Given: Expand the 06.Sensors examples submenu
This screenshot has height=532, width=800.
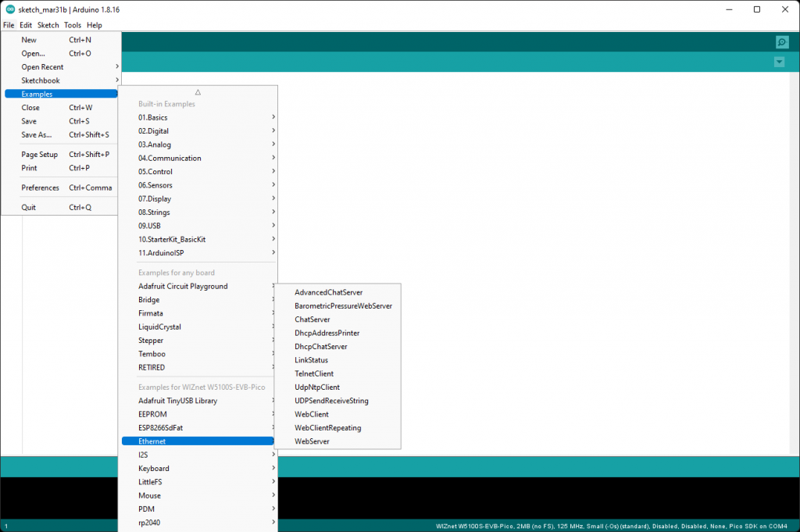Looking at the screenshot, I should point(198,185).
